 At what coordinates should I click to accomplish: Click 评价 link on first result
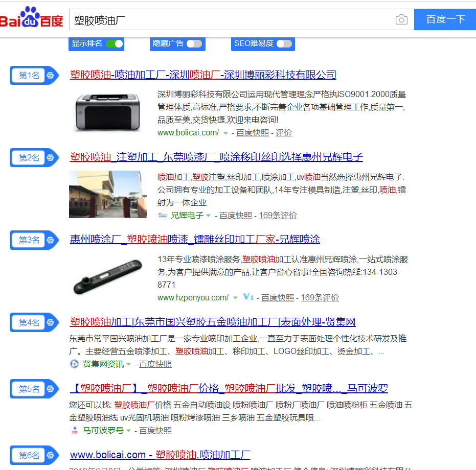[x=284, y=133]
